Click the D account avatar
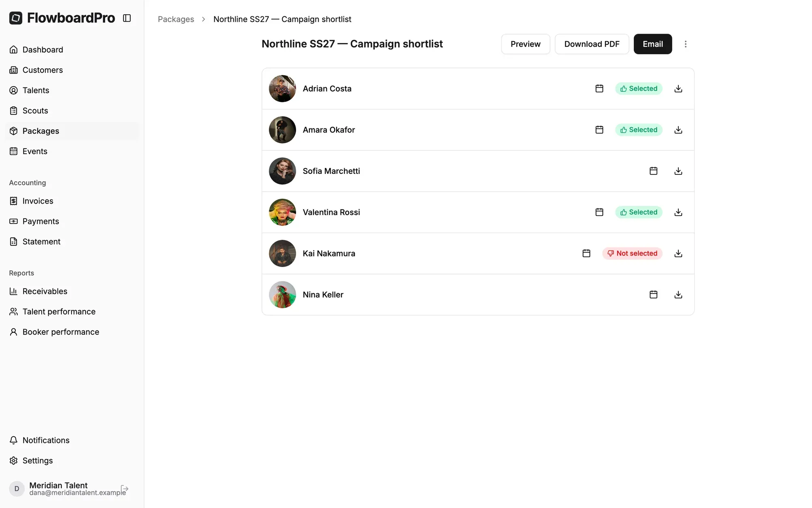The height and width of the screenshot is (508, 812). pyautogui.click(x=17, y=488)
